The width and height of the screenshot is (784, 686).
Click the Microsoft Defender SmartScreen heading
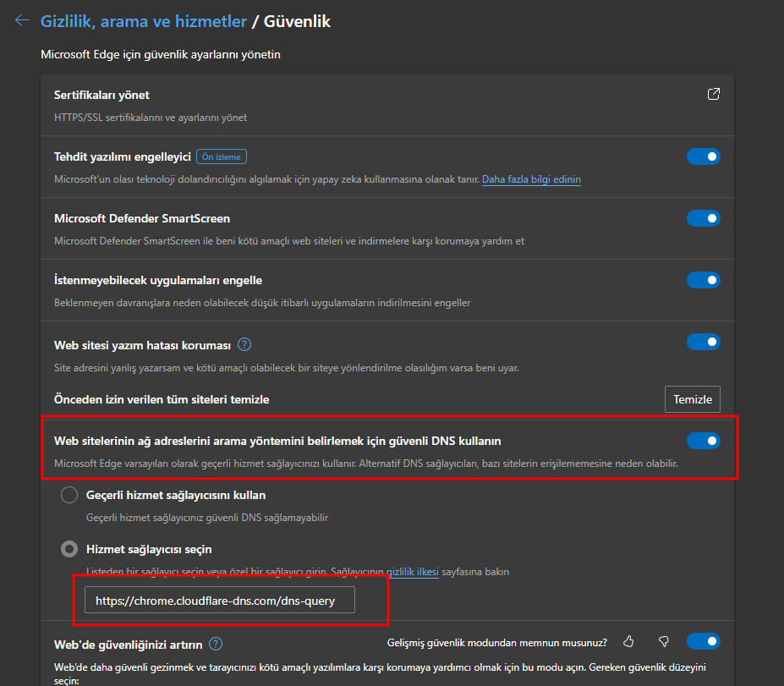tap(142, 218)
